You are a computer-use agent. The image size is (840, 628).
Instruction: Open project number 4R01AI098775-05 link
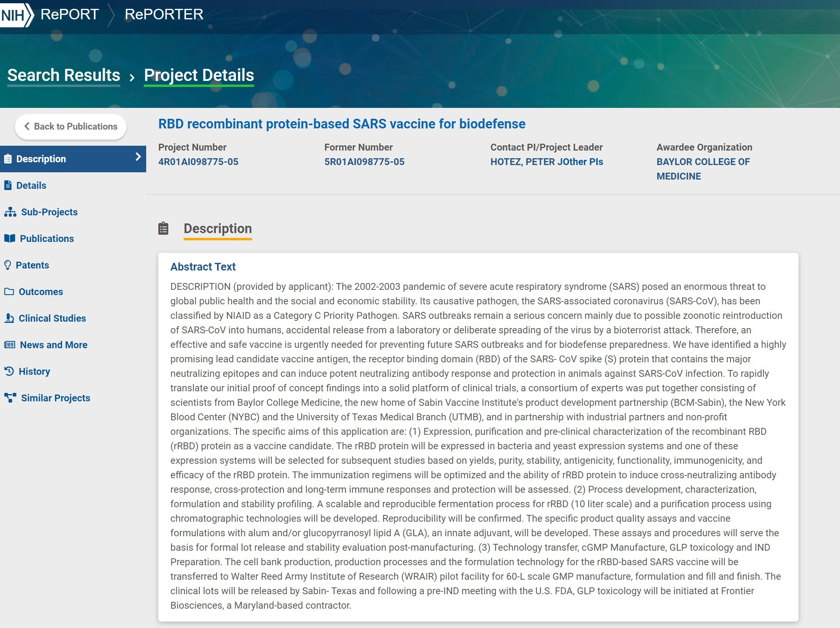198,162
